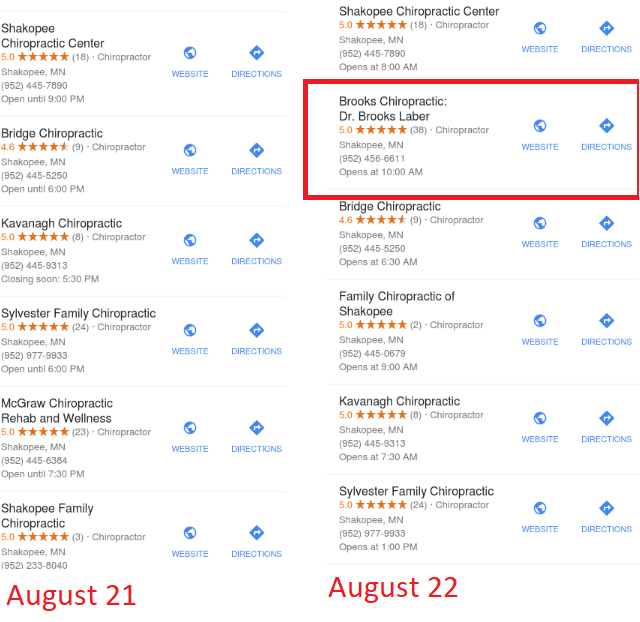This screenshot has height=622, width=640.
Task: Click directions icon for Shakopee Family Chiropractic
Action: (257, 533)
